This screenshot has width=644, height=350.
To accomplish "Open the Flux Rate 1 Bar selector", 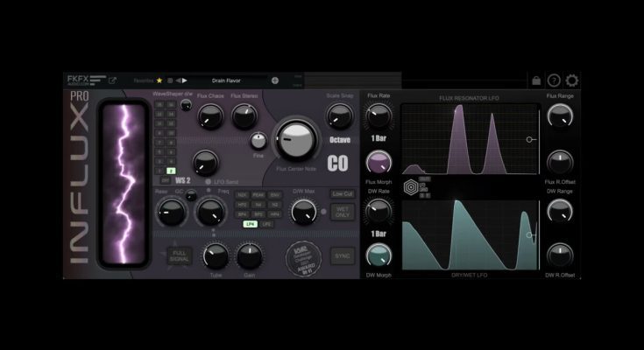I will tap(379, 139).
